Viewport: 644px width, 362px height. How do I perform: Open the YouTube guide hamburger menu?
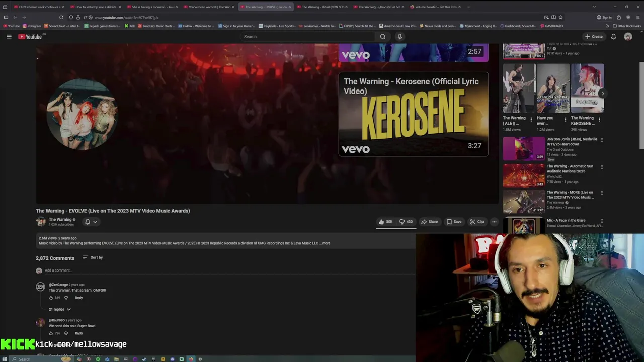coord(9,36)
